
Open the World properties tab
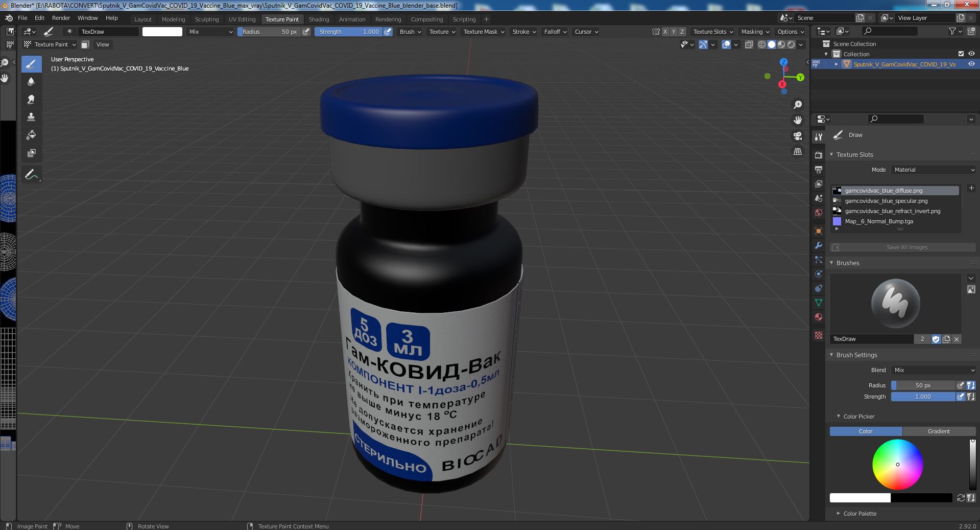(819, 212)
